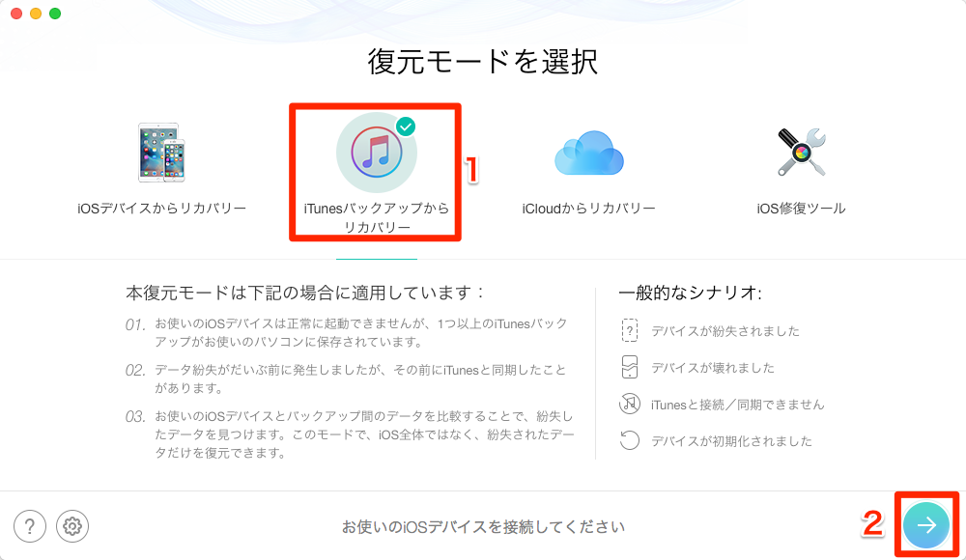This screenshot has height=560, width=966.
Task: Open the iOS repair tools icon
Action: (801, 153)
